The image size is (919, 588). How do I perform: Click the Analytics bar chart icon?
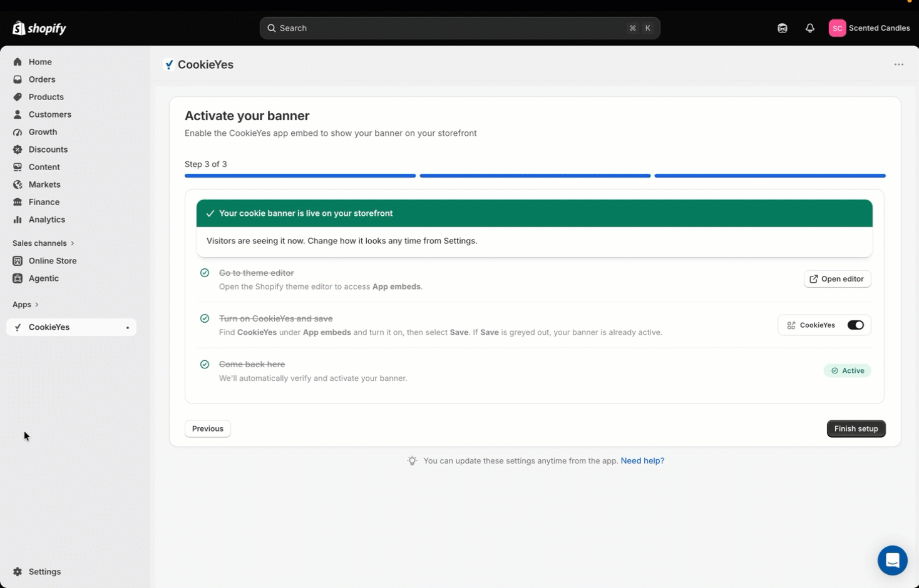18,220
